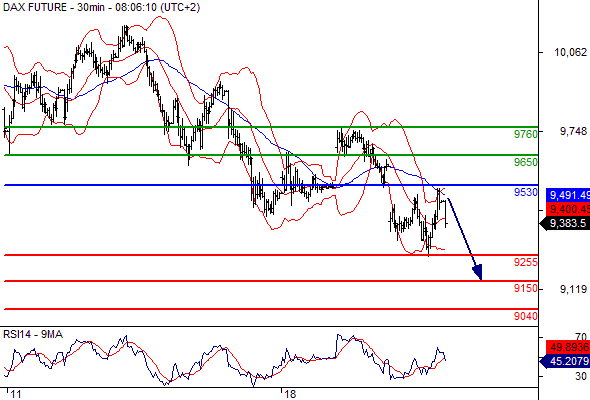The width and height of the screenshot is (590, 400).
Task: Click the 9040 red support label
Action: click(x=526, y=316)
